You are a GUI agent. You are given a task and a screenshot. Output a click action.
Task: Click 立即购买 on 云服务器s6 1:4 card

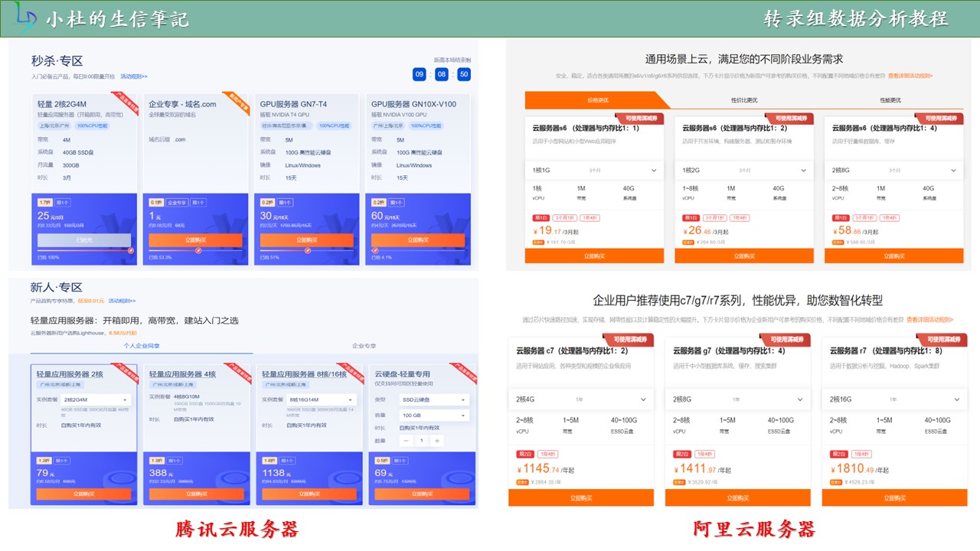pos(893,256)
